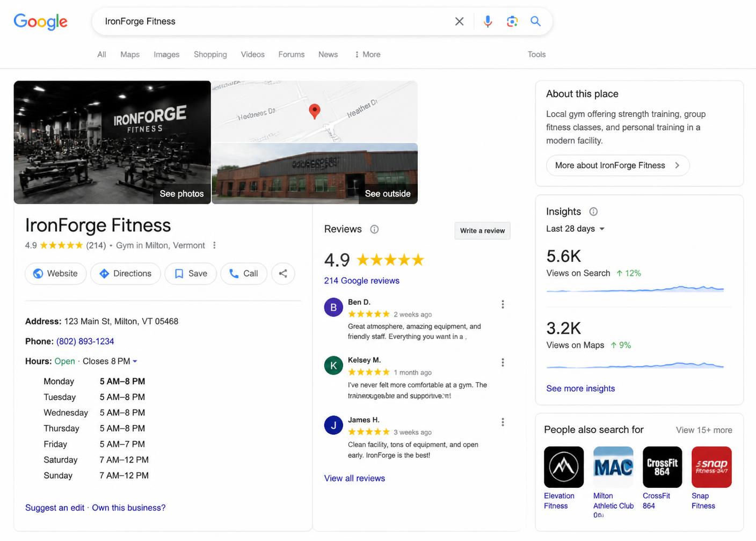Click the Elevation Fitness name link
The height and width of the screenshot is (541, 756).
[x=559, y=501]
